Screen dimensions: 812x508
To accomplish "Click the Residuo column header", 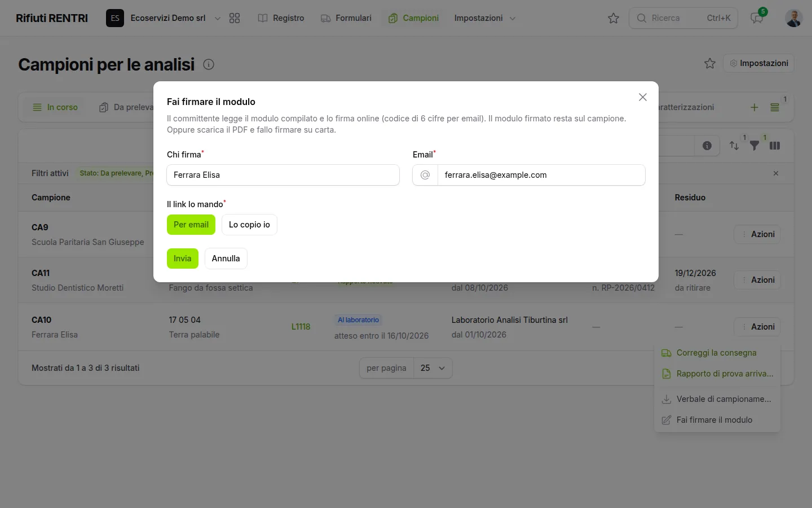I will (x=690, y=198).
